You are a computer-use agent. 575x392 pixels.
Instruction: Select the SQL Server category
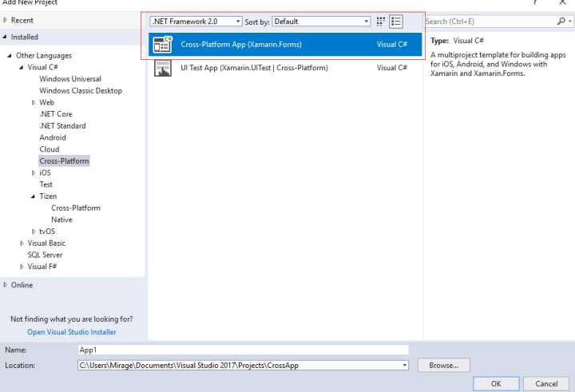pyautogui.click(x=45, y=255)
